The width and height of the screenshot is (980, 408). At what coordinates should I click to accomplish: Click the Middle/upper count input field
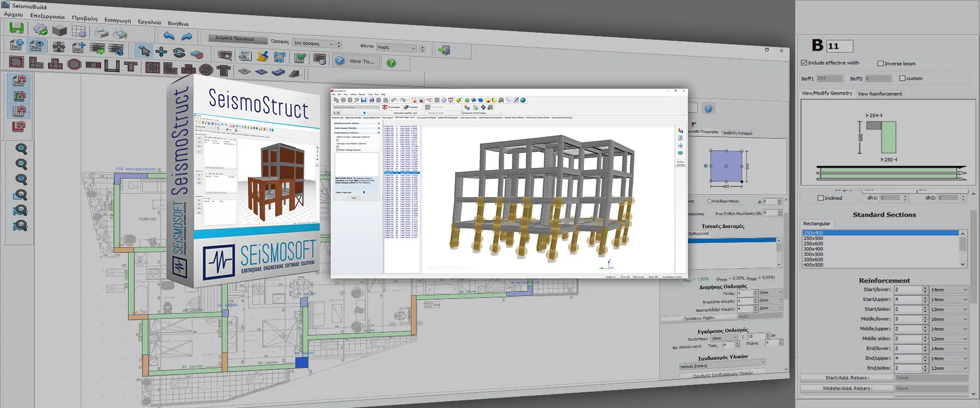908,329
